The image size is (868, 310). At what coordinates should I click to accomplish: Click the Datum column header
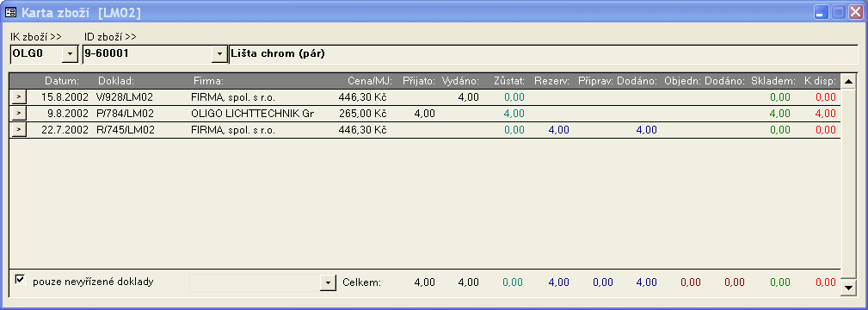tap(62, 81)
